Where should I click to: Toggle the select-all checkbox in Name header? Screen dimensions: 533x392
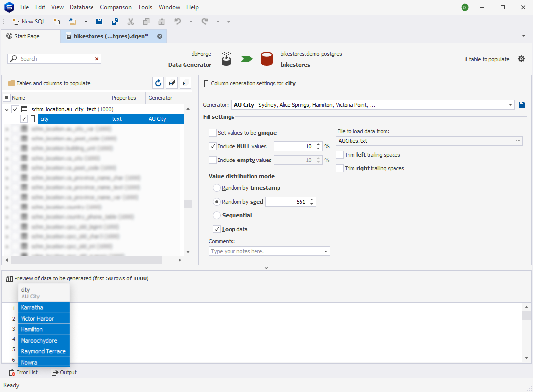(x=7, y=98)
